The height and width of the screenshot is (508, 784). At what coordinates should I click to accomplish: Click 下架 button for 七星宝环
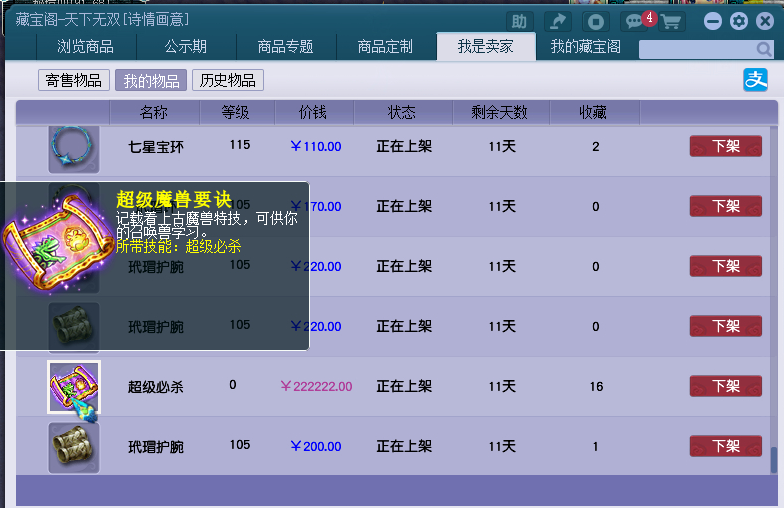pyautogui.click(x=725, y=146)
